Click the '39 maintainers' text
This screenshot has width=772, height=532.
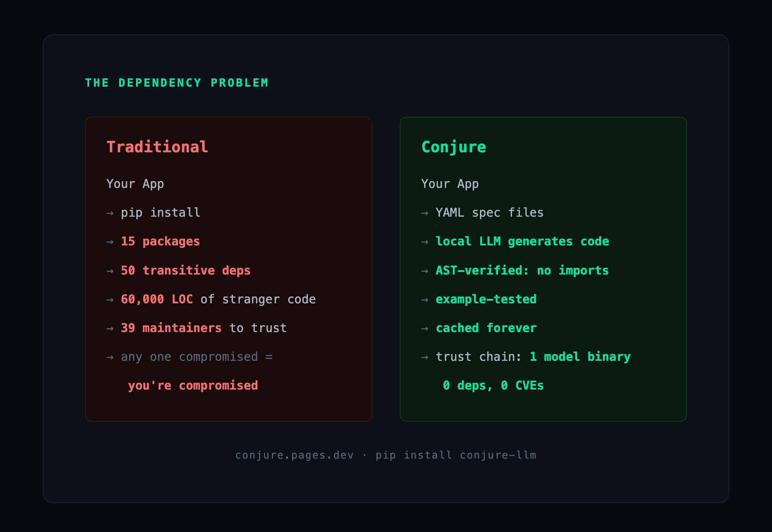[171, 328]
